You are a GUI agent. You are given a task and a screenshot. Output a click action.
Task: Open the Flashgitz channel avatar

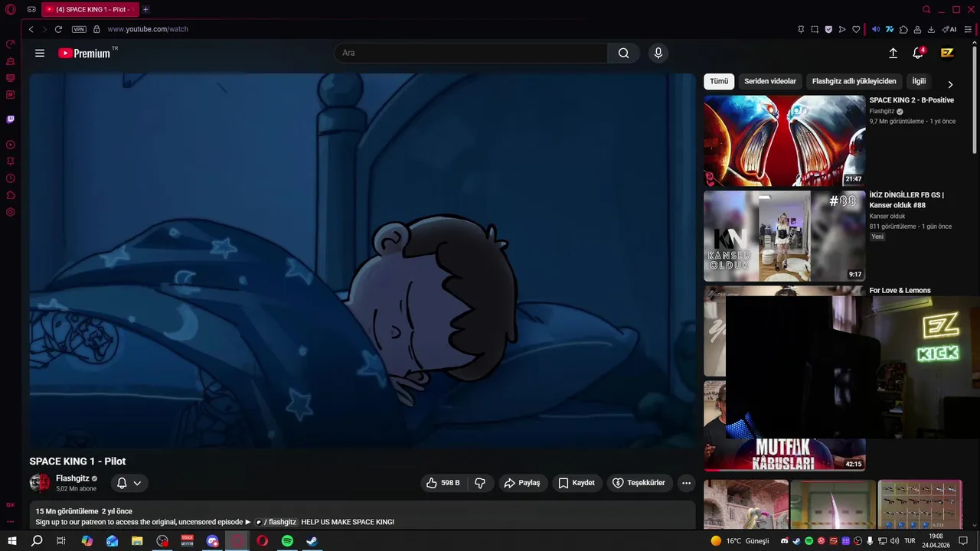[40, 483]
